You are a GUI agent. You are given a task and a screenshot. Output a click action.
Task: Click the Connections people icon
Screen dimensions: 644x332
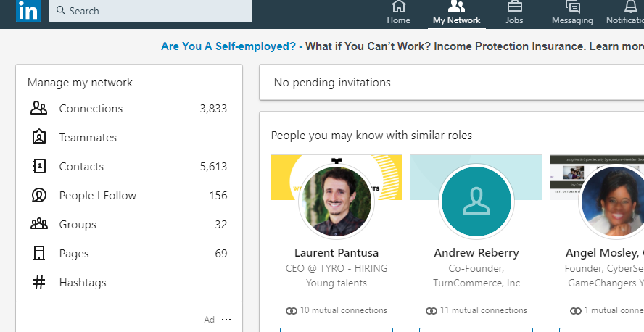coord(38,109)
